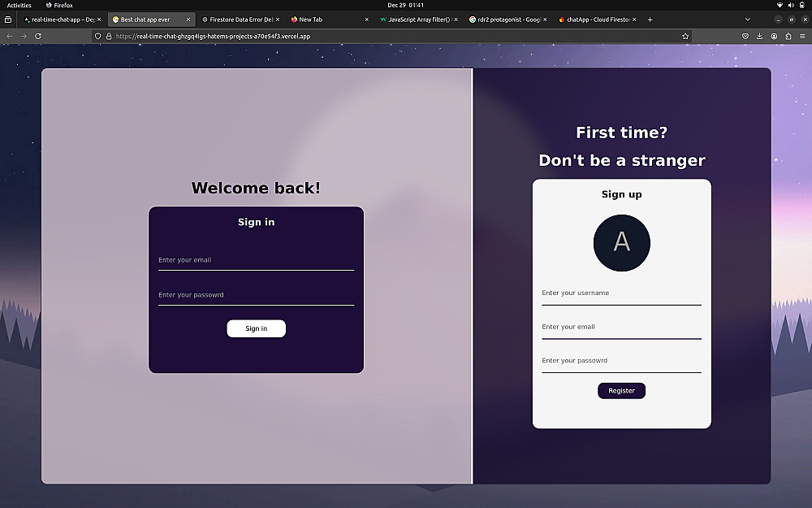Reload the current page

click(x=38, y=37)
